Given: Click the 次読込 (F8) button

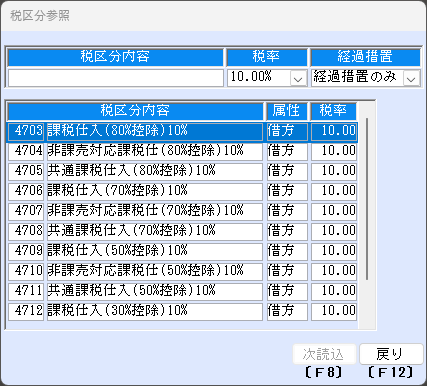Looking at the screenshot, I should tap(324, 354).
